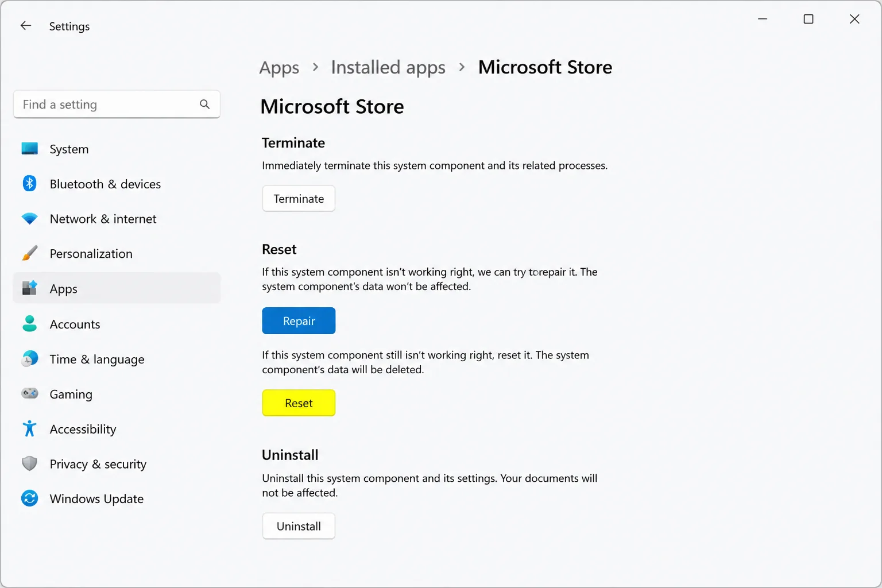Click the yellow Reset button
882x588 pixels.
tap(299, 403)
